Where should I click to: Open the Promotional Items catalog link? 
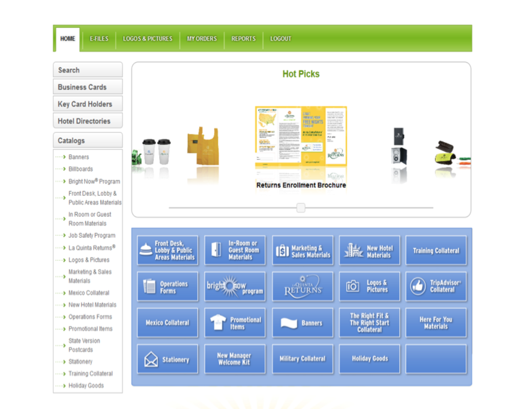[x=90, y=329]
